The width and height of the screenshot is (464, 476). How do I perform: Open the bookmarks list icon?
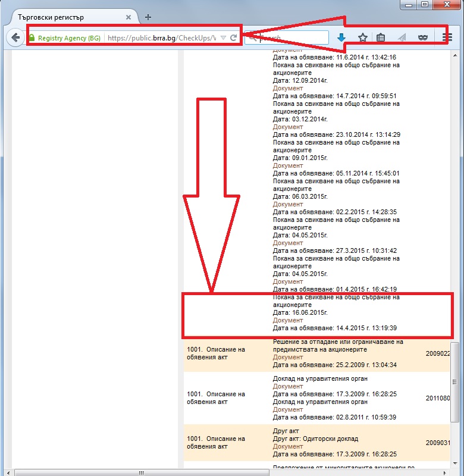[381, 37]
